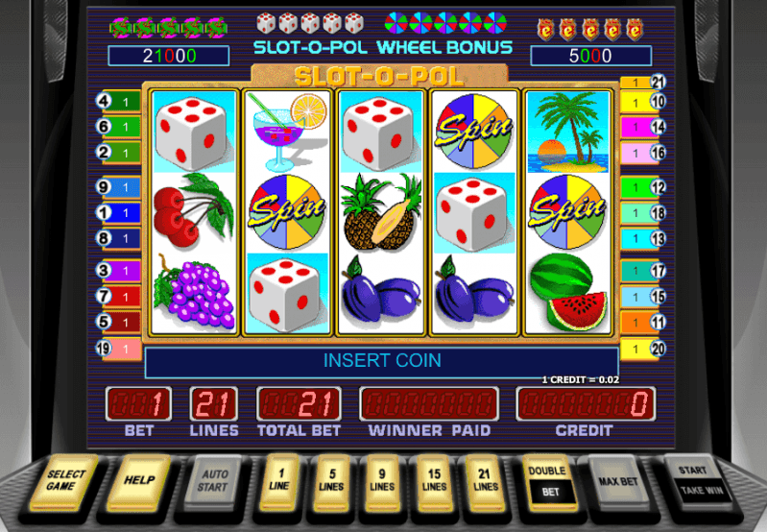Click the Double Bet button
Image resolution: width=767 pixels, height=532 pixels.
click(548, 482)
